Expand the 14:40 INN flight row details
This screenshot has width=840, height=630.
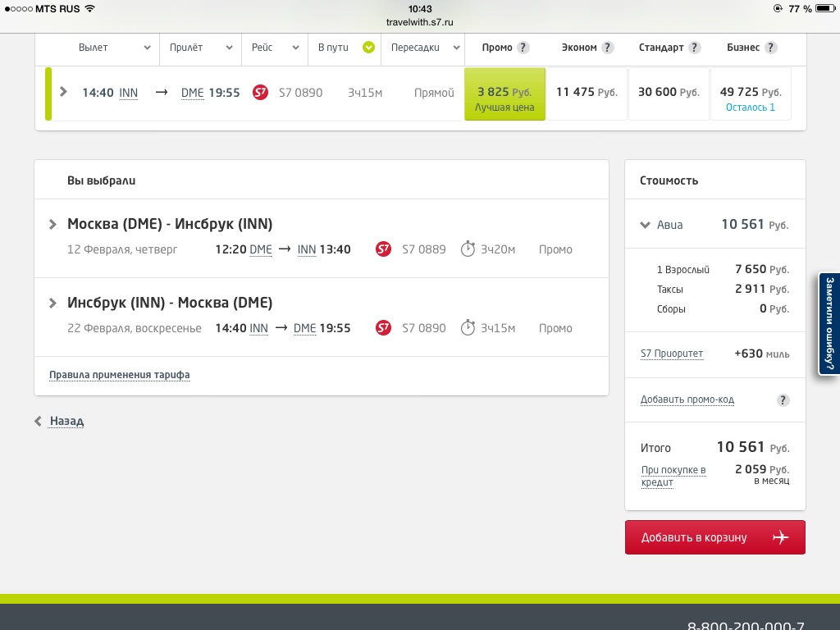tap(63, 92)
